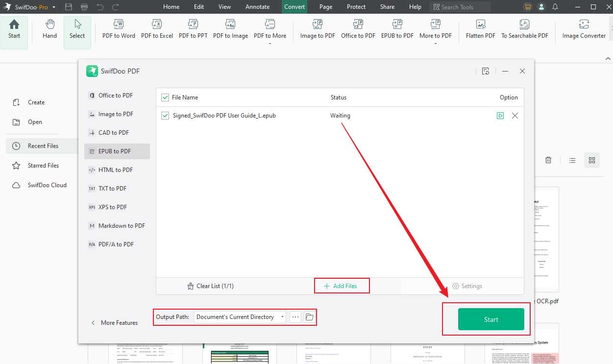This screenshot has width=613, height=364.
Task: Open the Home tab
Action: pyautogui.click(x=171, y=7)
